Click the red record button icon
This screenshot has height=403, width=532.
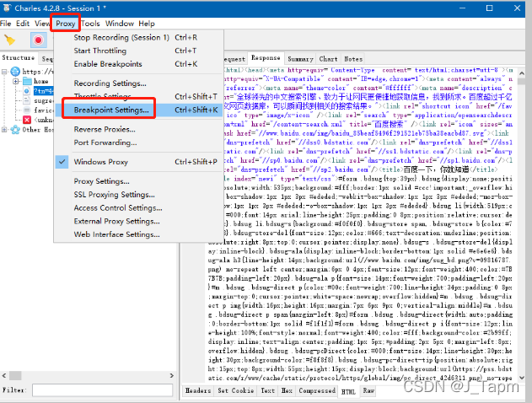point(38,40)
